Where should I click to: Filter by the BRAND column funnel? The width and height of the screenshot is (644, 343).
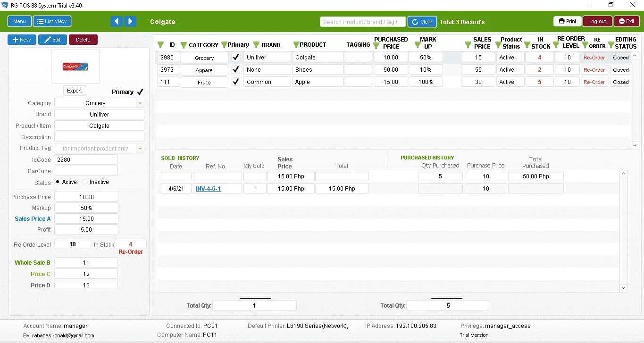(x=256, y=45)
